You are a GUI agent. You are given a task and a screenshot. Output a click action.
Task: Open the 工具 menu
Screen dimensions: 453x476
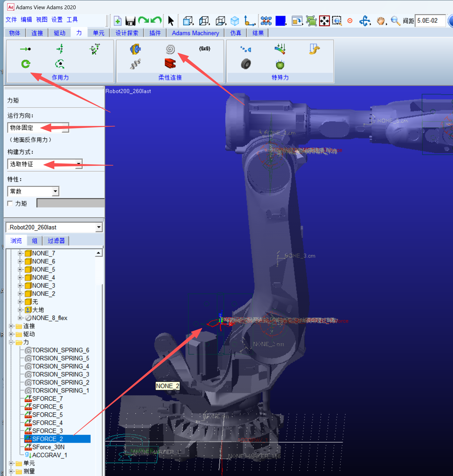[x=72, y=20]
